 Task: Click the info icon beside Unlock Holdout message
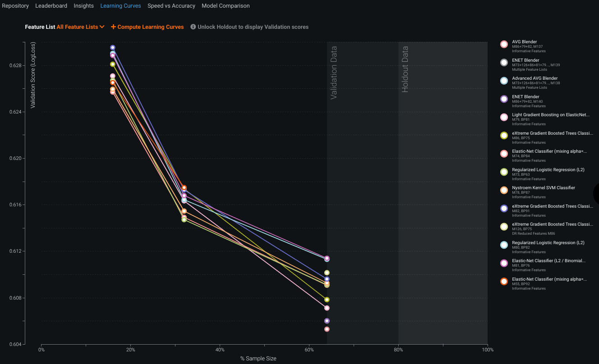pos(193,27)
